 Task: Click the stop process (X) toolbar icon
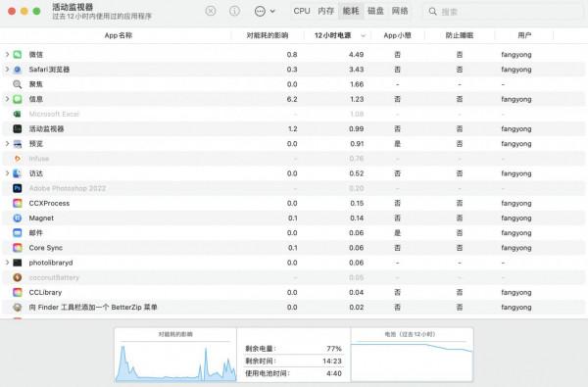[x=211, y=11]
